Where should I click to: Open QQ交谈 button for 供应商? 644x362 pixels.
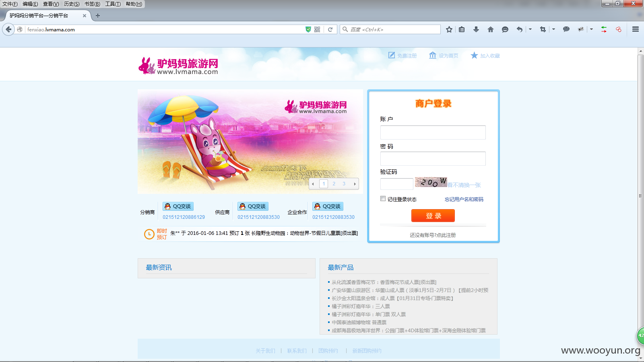click(x=253, y=206)
